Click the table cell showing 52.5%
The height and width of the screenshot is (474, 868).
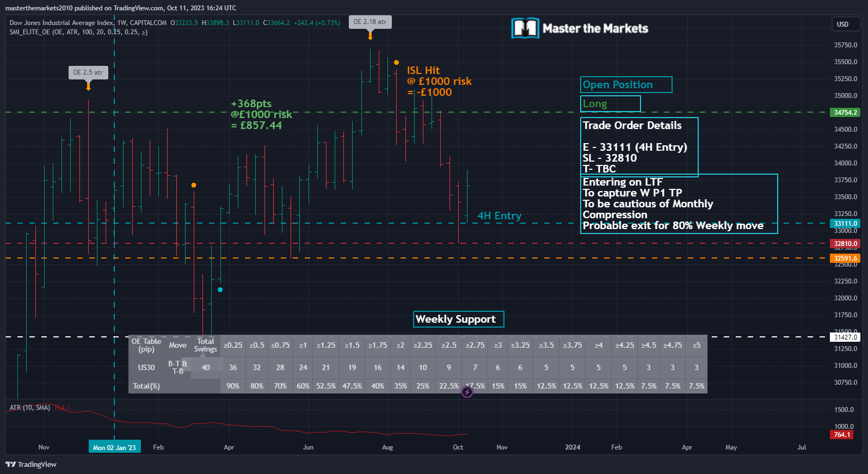click(326, 386)
